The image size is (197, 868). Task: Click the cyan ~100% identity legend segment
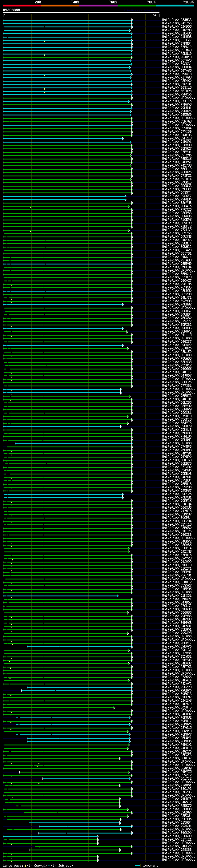(x=175, y=6)
